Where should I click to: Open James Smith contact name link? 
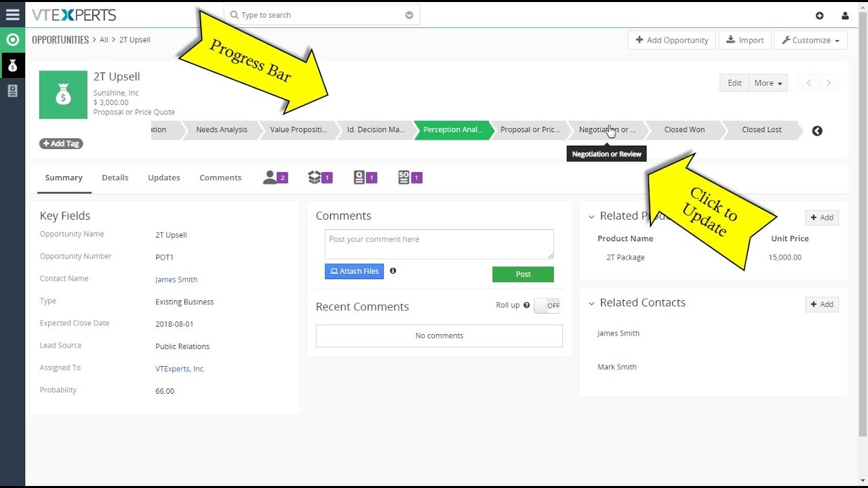176,280
